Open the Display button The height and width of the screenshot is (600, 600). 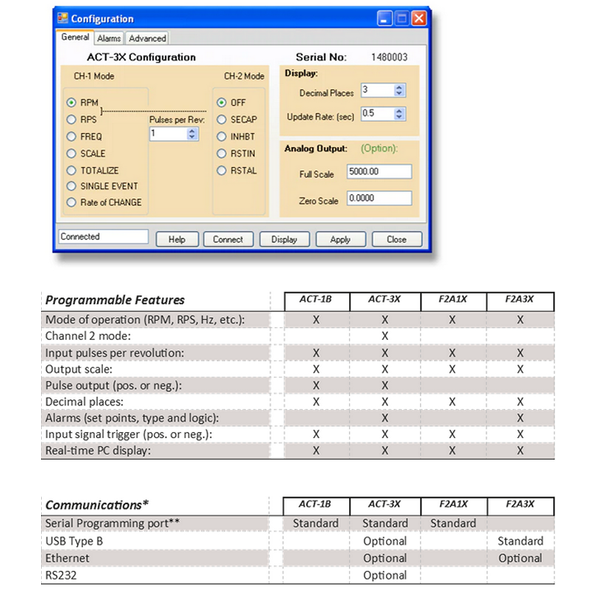[284, 239]
